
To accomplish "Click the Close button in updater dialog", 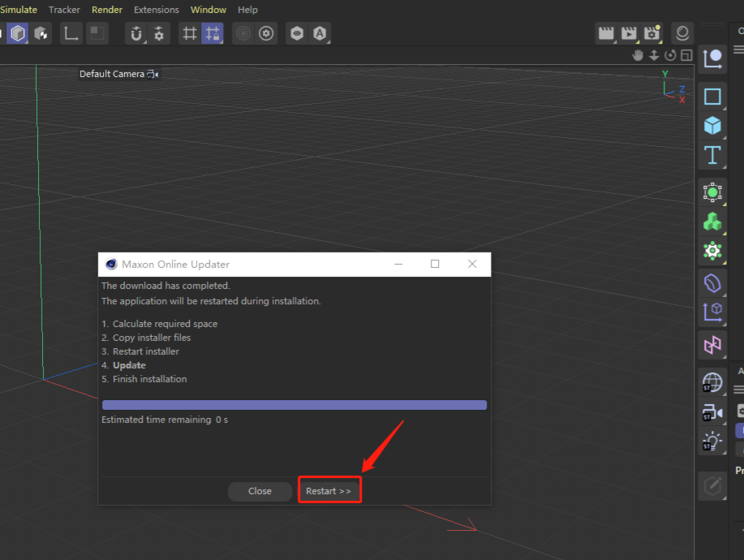I will point(260,491).
